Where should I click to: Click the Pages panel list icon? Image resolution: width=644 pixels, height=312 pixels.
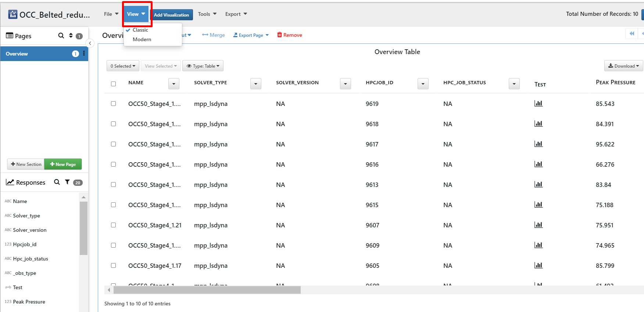(10, 36)
